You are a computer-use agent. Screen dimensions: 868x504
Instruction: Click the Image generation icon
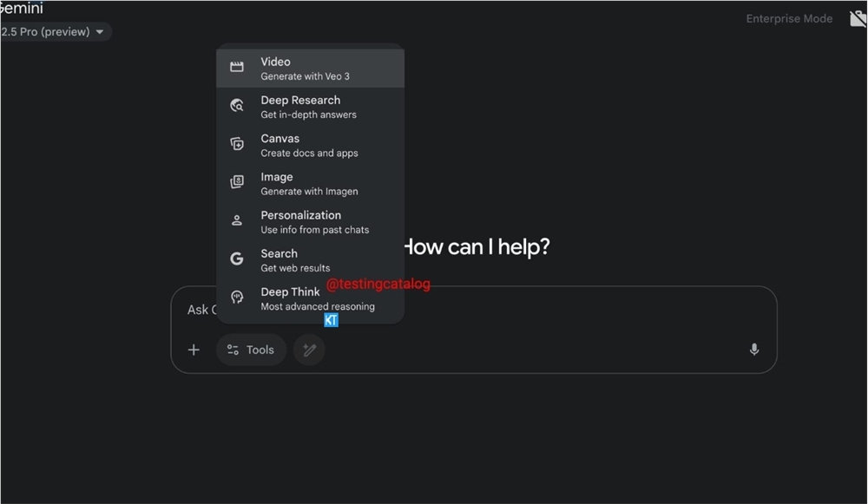click(236, 182)
